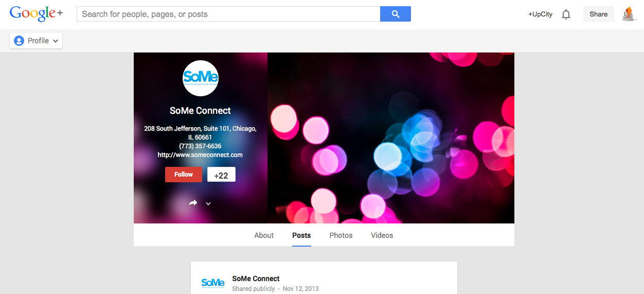This screenshot has height=294, width=644.
Task: Switch to the About tab
Action: [264, 235]
